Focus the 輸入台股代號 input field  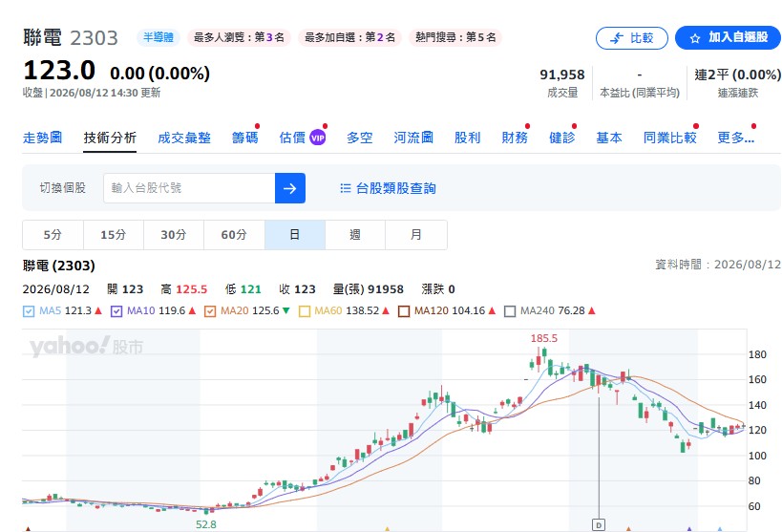pyautogui.click(x=189, y=188)
